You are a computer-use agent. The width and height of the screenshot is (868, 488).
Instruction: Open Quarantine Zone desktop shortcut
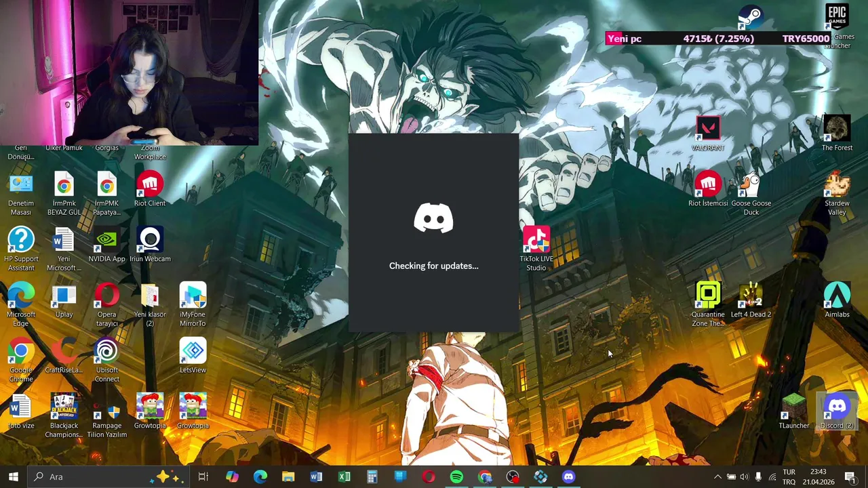click(x=708, y=305)
